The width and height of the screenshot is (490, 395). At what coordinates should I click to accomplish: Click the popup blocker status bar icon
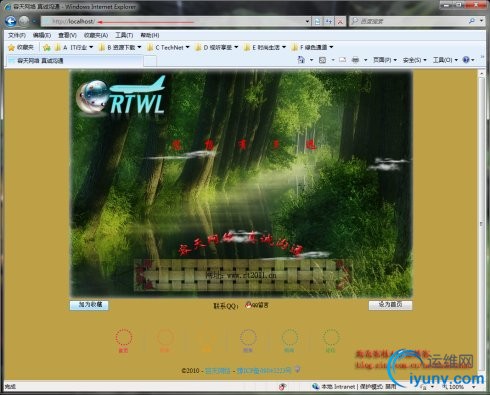[x=282, y=386]
